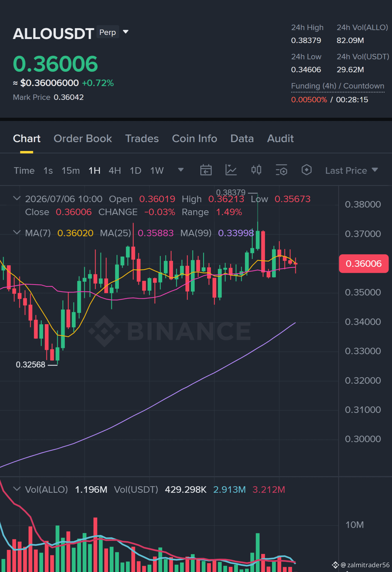Switch to the Data tab
The image size is (392, 572).
coord(242,139)
